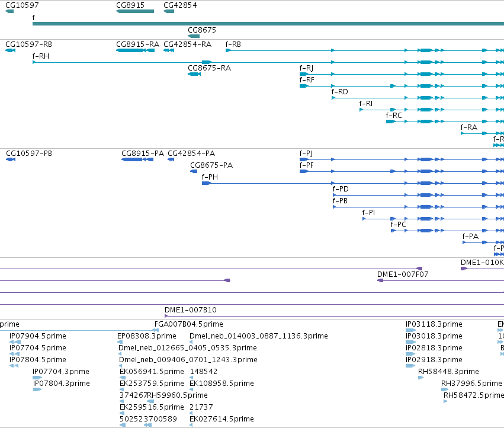Select the f-RJ transcript label
The height and width of the screenshot is (428, 504).
[306, 68]
